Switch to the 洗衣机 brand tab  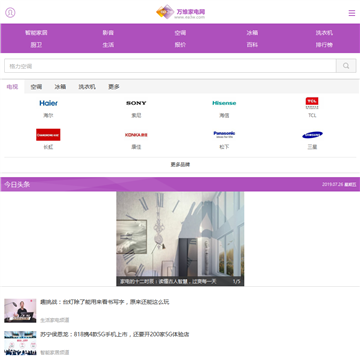[x=87, y=87]
